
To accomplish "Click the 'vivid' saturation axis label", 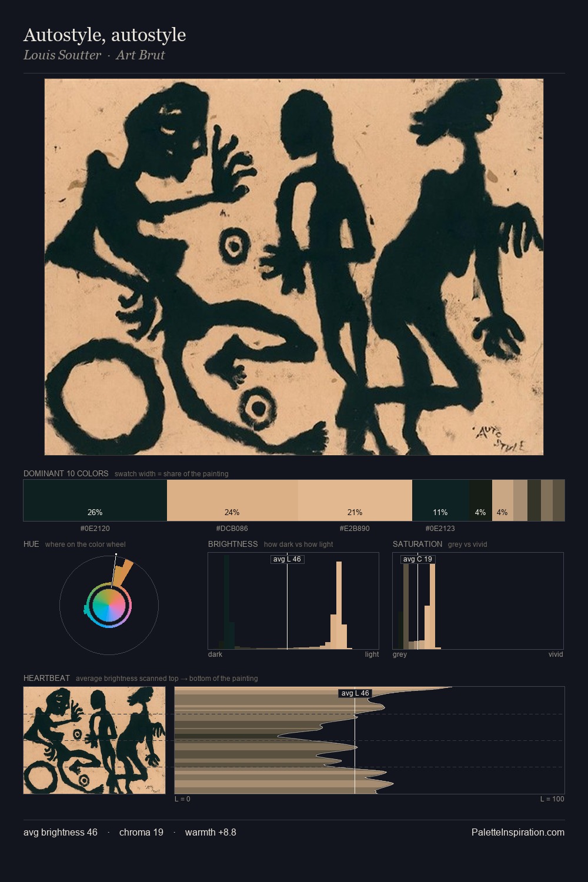I will (556, 654).
